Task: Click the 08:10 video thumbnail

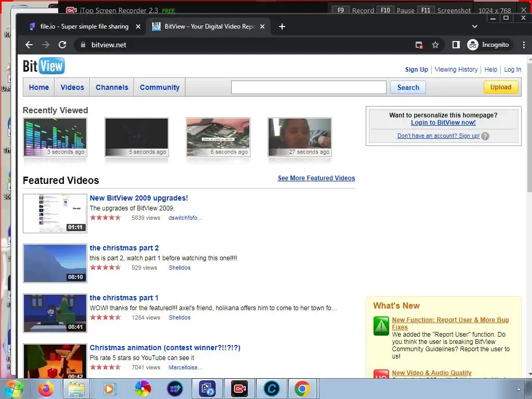Action: [55, 263]
